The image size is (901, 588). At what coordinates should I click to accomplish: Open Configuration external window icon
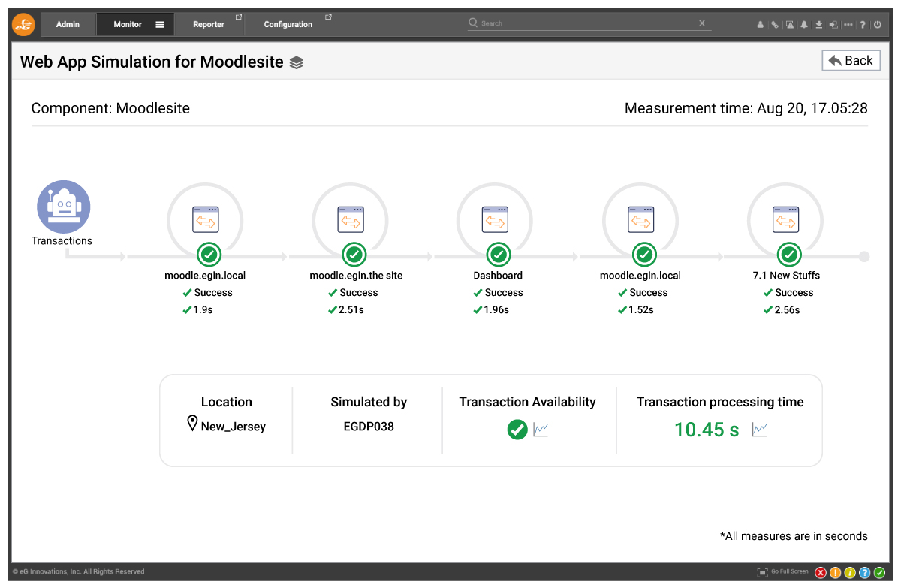pyautogui.click(x=328, y=17)
